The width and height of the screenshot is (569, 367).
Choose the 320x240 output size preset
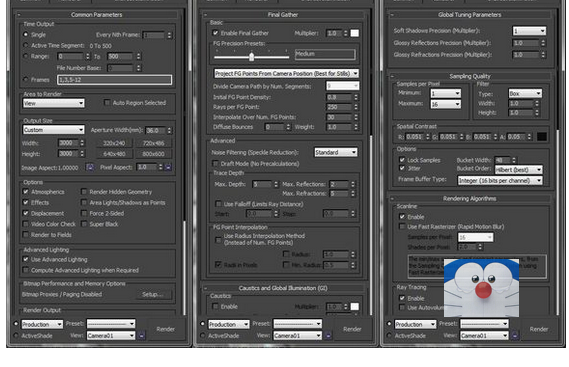[114, 143]
